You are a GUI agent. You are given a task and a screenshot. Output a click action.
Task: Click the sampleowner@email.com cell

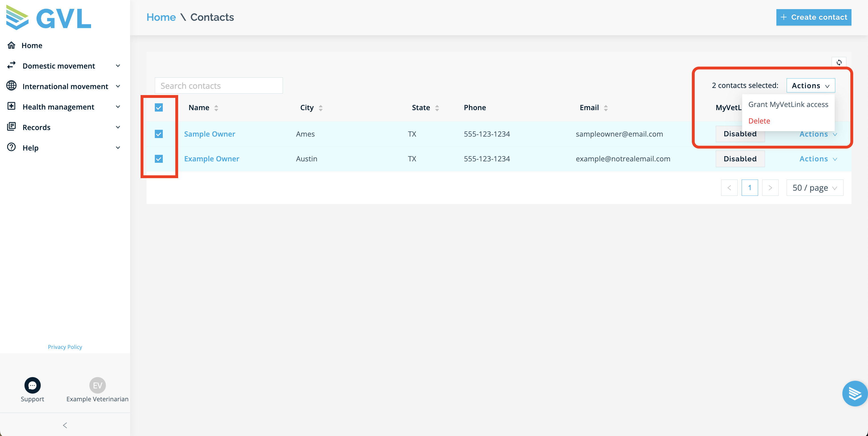point(619,134)
